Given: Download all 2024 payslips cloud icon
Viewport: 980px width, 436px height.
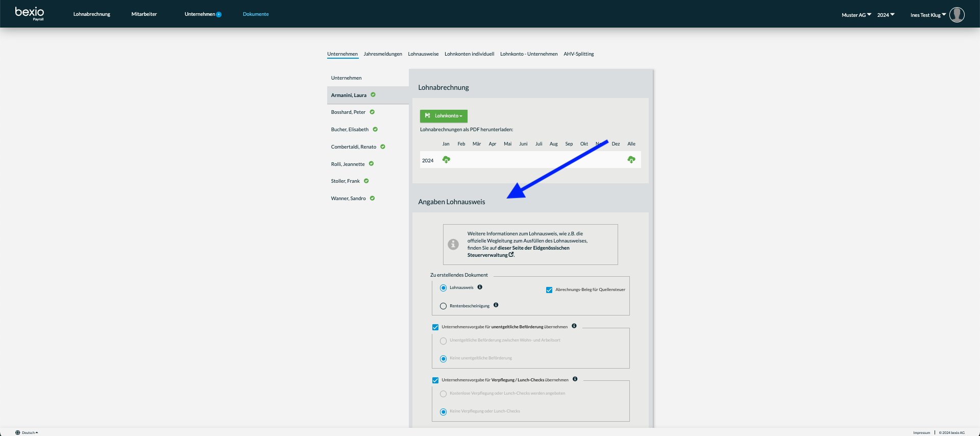Looking at the screenshot, I should point(631,160).
